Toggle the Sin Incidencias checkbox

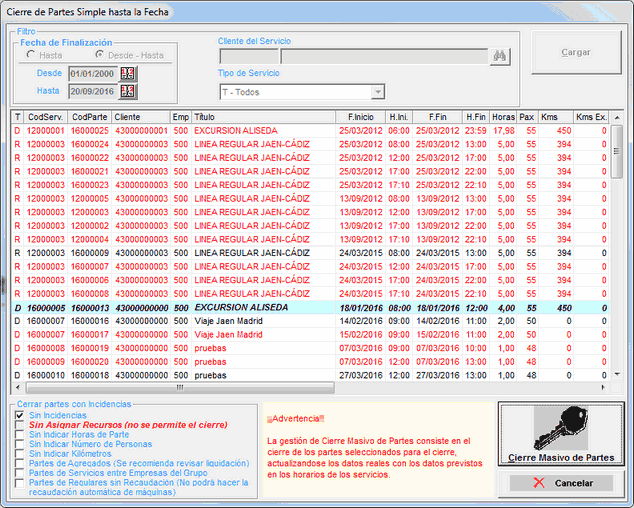coord(19,415)
